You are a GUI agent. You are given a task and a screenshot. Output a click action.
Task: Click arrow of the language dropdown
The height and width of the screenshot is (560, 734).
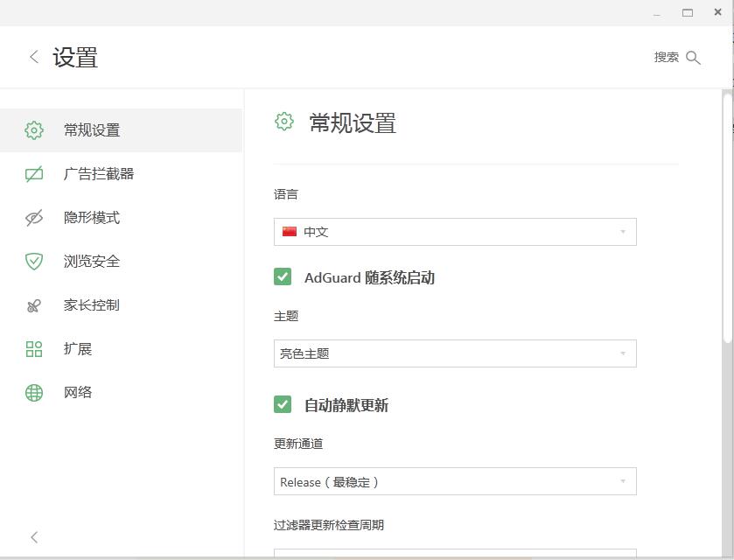pyautogui.click(x=623, y=232)
